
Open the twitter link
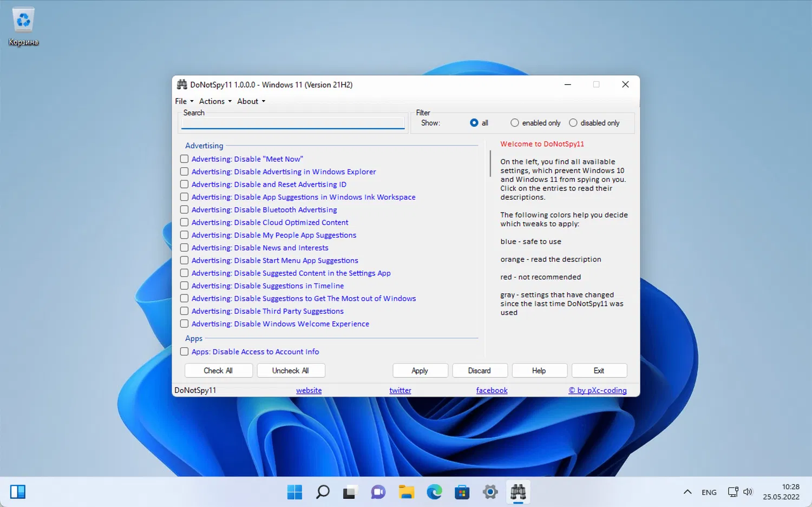tap(400, 390)
